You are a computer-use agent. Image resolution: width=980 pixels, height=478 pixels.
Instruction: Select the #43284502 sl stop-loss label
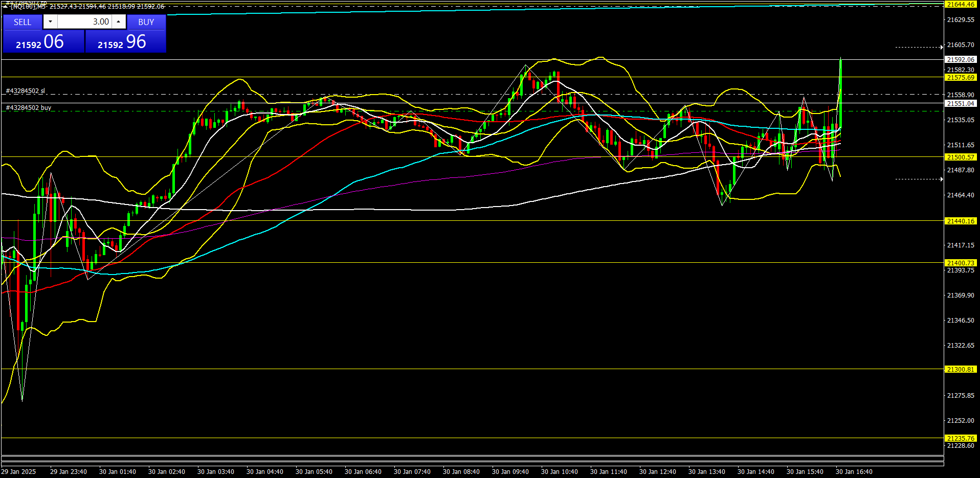pos(26,91)
